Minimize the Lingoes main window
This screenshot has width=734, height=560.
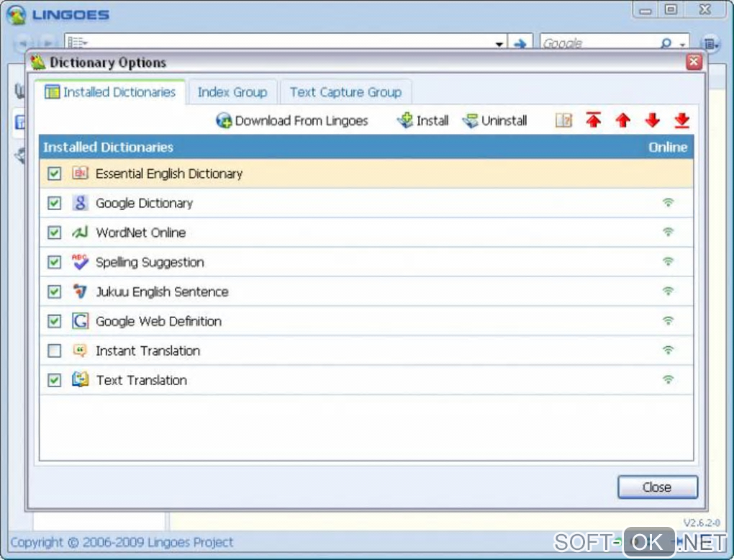[x=645, y=10]
